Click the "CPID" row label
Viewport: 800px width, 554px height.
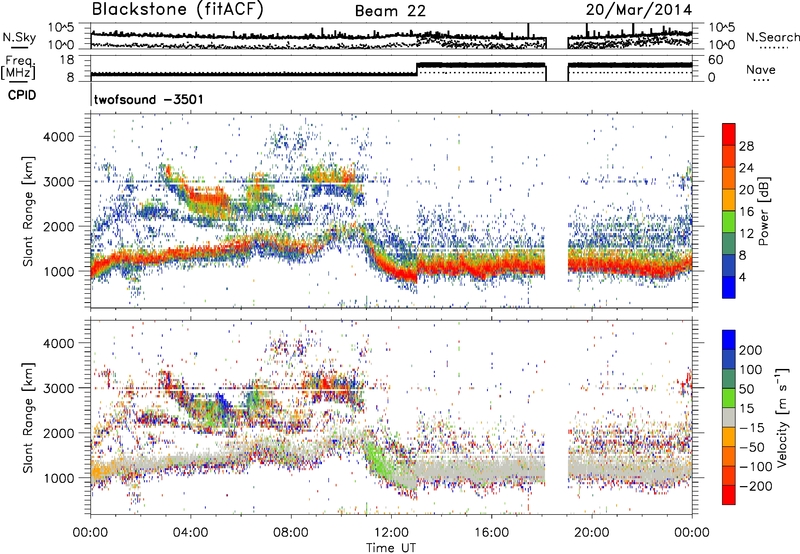pos(22,95)
